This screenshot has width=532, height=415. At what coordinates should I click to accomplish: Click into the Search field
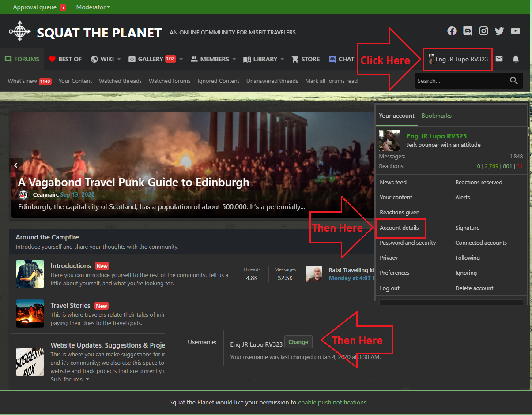pos(460,81)
